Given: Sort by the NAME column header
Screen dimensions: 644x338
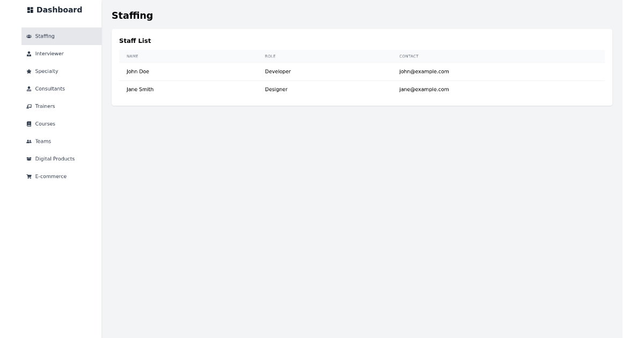Looking at the screenshot, I should point(132,56).
